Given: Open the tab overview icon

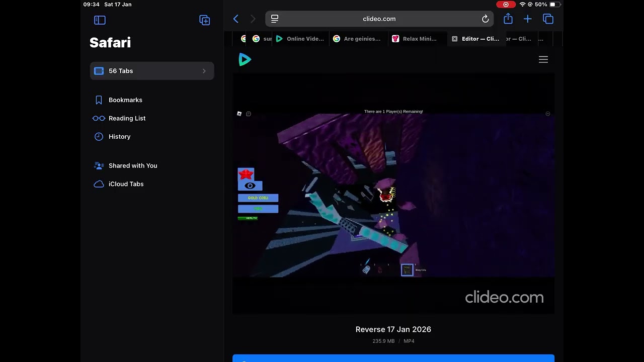Looking at the screenshot, I should [x=548, y=19].
